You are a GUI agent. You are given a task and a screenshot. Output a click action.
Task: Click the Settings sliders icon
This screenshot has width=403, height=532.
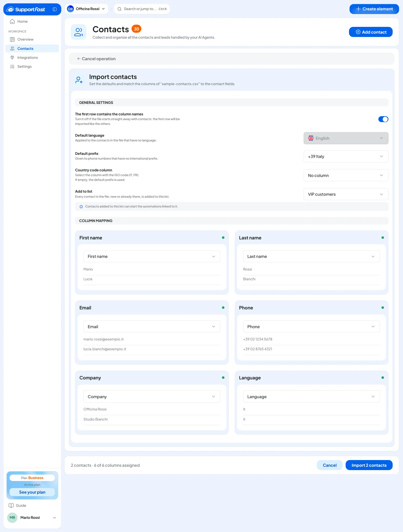[12, 67]
